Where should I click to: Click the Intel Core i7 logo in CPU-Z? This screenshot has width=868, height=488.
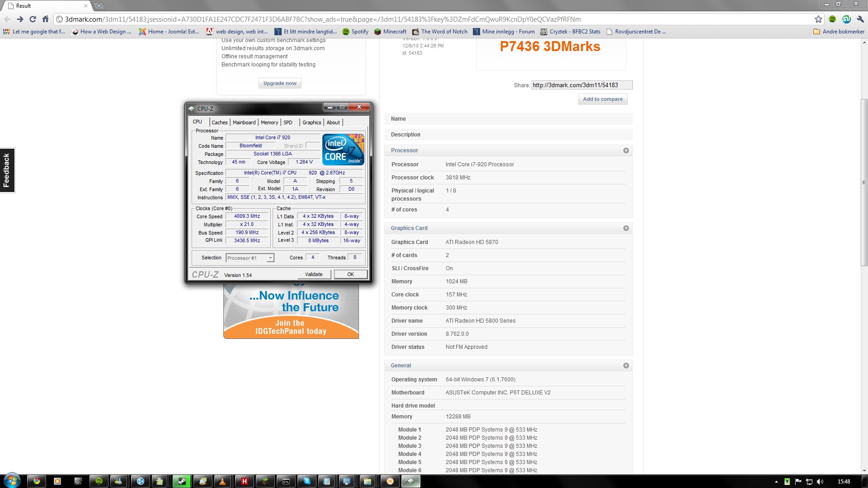click(343, 150)
